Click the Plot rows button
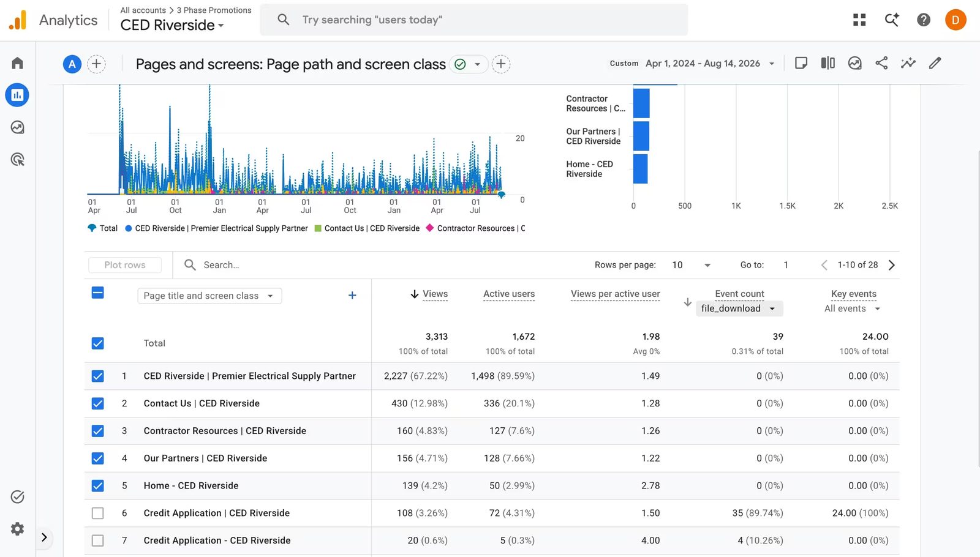Image resolution: width=980 pixels, height=557 pixels. tap(125, 265)
